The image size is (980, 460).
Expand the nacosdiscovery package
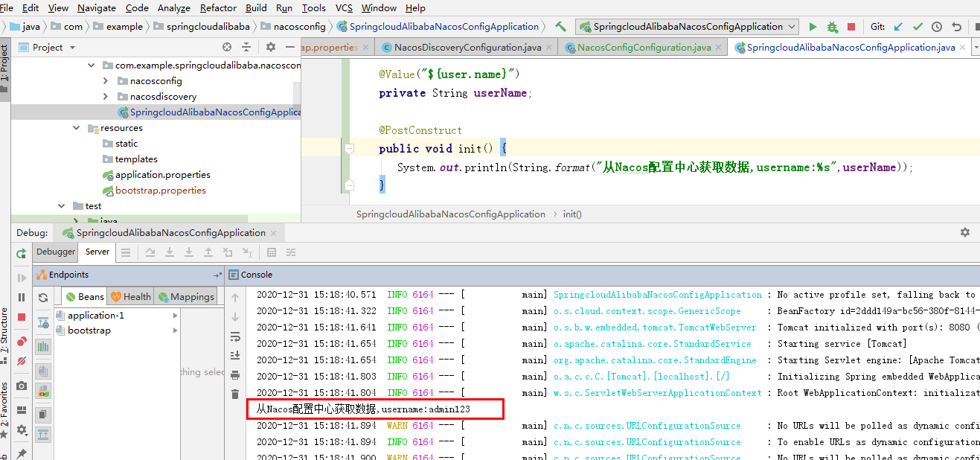coord(104,97)
